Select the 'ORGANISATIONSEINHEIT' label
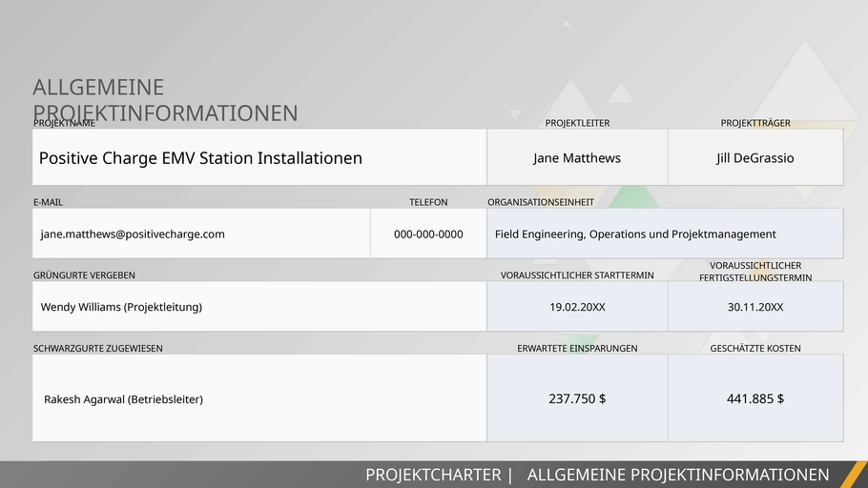The width and height of the screenshot is (868, 488). click(541, 202)
